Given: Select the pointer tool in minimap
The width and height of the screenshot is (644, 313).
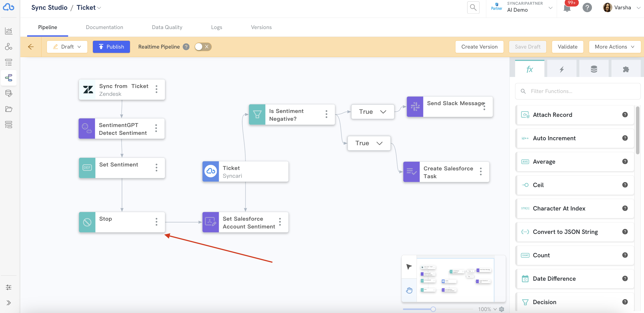Looking at the screenshot, I should tap(409, 267).
